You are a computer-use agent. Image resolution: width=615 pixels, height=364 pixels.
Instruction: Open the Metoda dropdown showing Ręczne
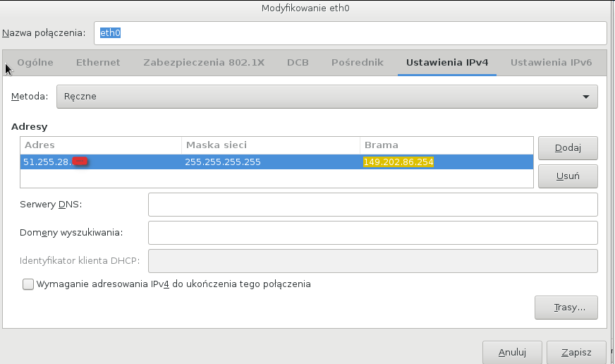[x=327, y=97]
